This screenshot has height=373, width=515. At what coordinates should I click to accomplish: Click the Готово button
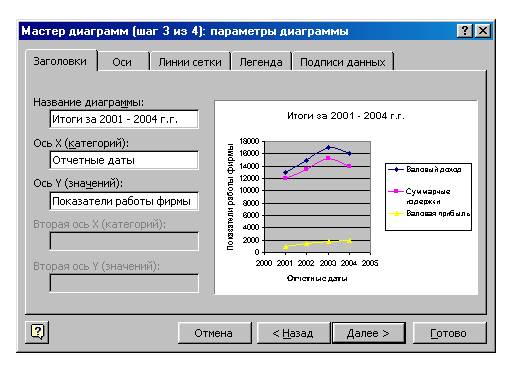click(x=449, y=333)
